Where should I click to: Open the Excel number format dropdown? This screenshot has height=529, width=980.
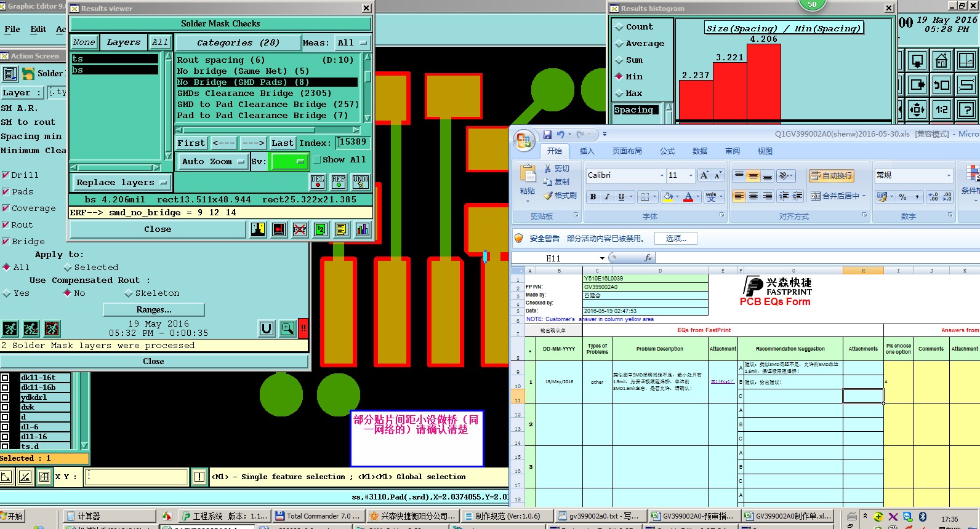point(948,175)
